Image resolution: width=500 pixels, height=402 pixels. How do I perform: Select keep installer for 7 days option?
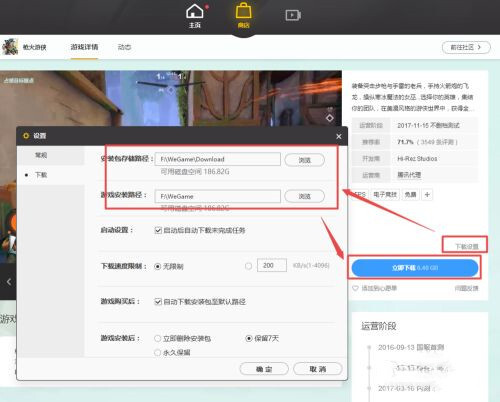pyautogui.click(x=249, y=339)
